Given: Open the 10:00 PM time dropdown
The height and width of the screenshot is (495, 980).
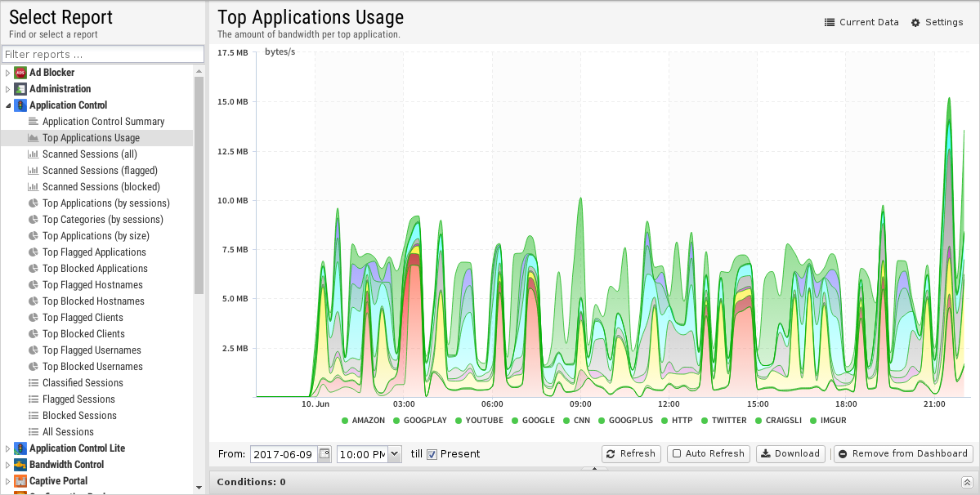Looking at the screenshot, I should click(x=395, y=453).
